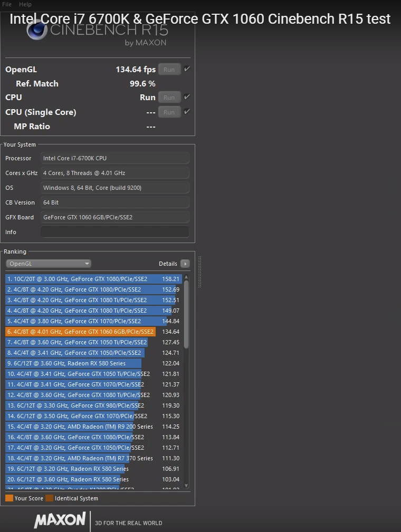This screenshot has height=532, width=401.
Task: Click the Info input field
Action: (x=115, y=232)
